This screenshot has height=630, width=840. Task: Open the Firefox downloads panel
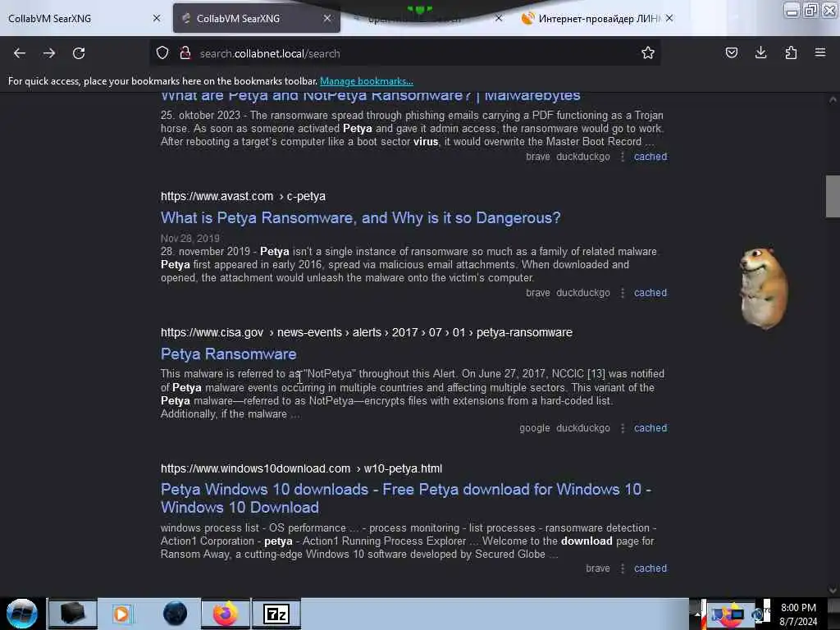[760, 52]
